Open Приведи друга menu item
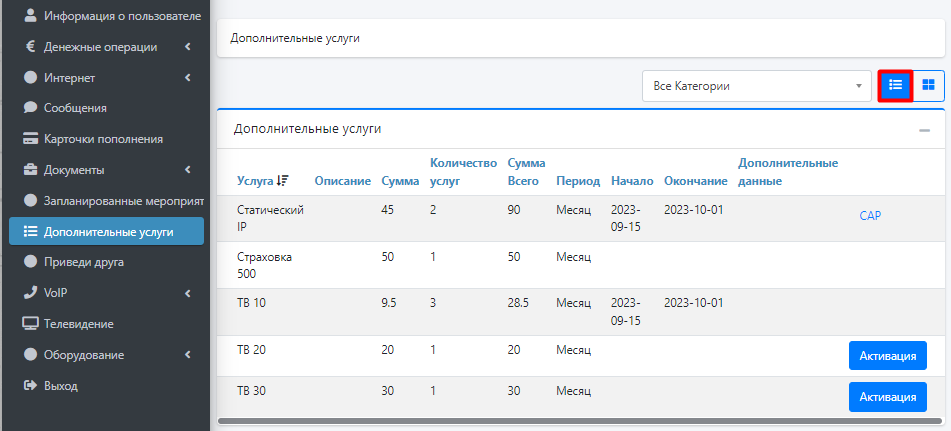 coord(84,262)
